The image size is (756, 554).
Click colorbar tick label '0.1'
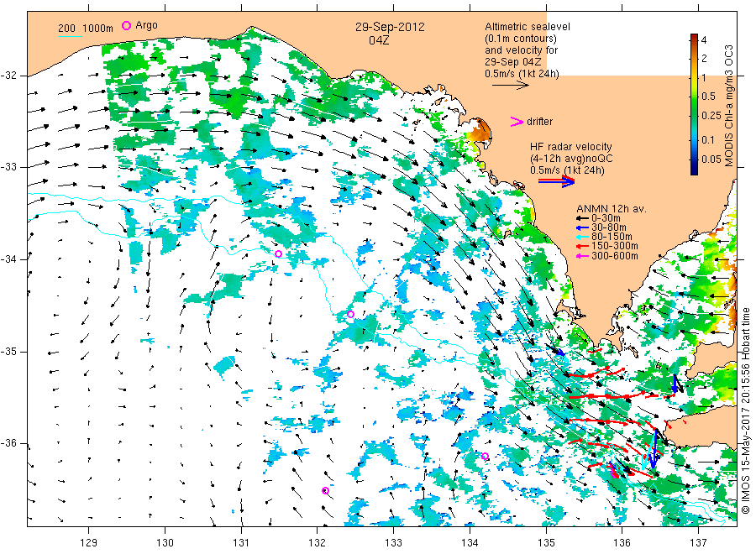click(x=708, y=140)
